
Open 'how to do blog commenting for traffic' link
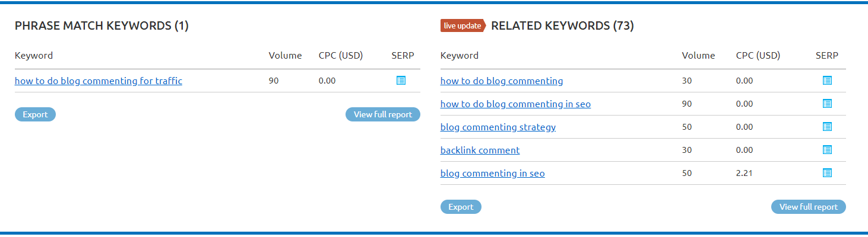(x=99, y=81)
